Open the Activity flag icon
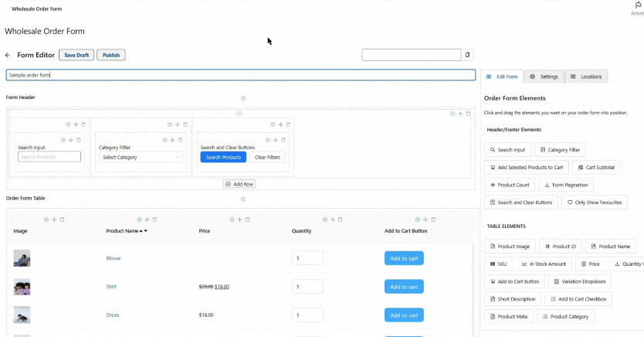Image resolution: width=644 pixels, height=337 pixels. click(637, 5)
